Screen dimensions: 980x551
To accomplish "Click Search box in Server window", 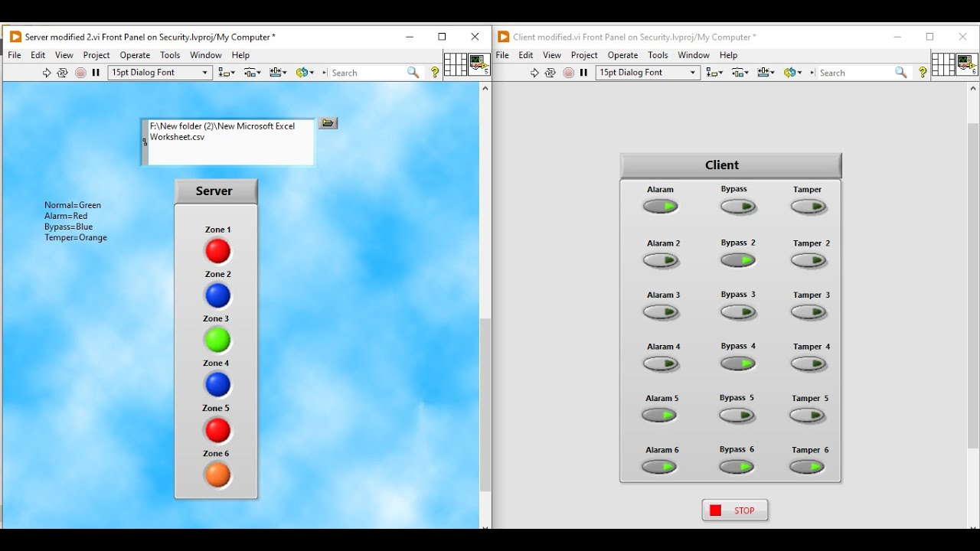I will (x=367, y=73).
